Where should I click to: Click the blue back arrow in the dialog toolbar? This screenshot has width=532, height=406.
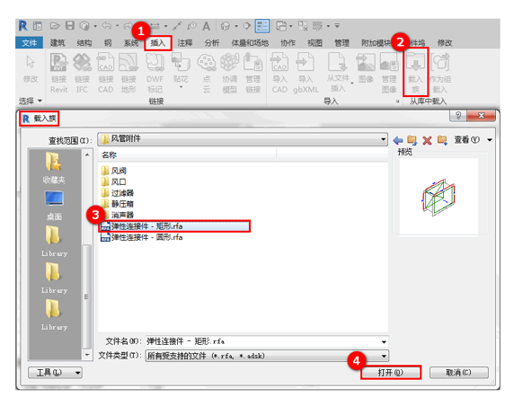click(x=397, y=140)
